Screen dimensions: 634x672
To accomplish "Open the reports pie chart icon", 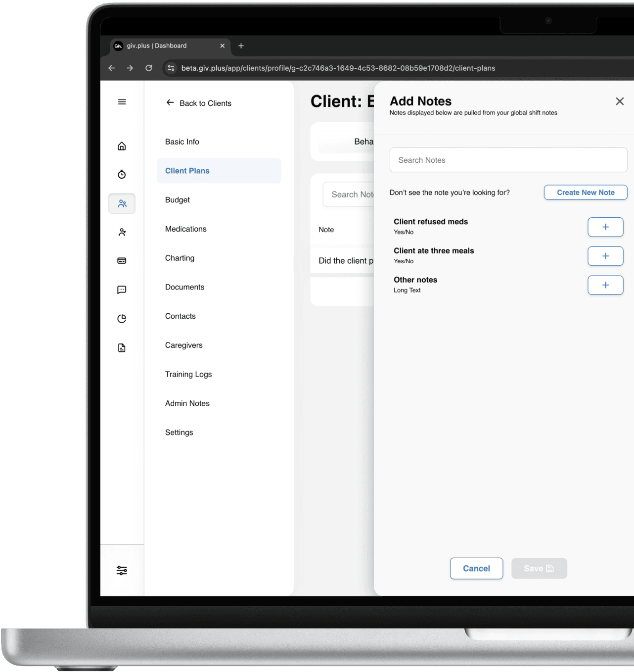I will [x=122, y=318].
